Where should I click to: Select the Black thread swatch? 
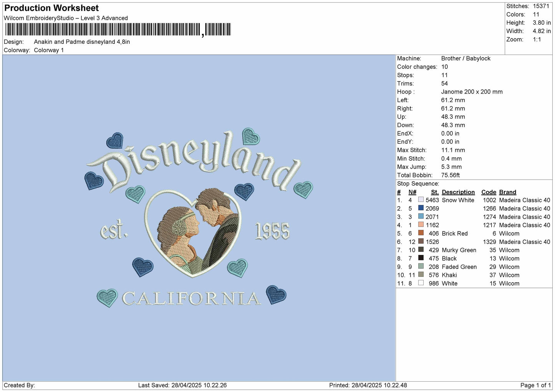pyautogui.click(x=421, y=258)
